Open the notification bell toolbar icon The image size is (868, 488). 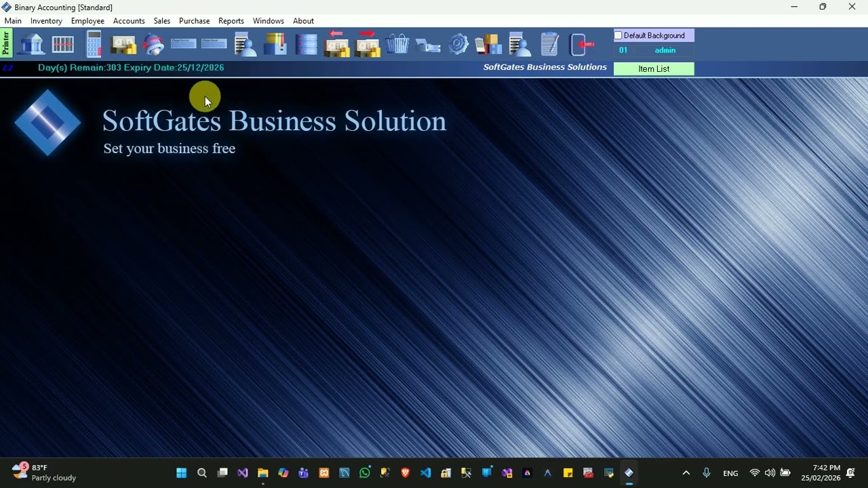[154, 45]
